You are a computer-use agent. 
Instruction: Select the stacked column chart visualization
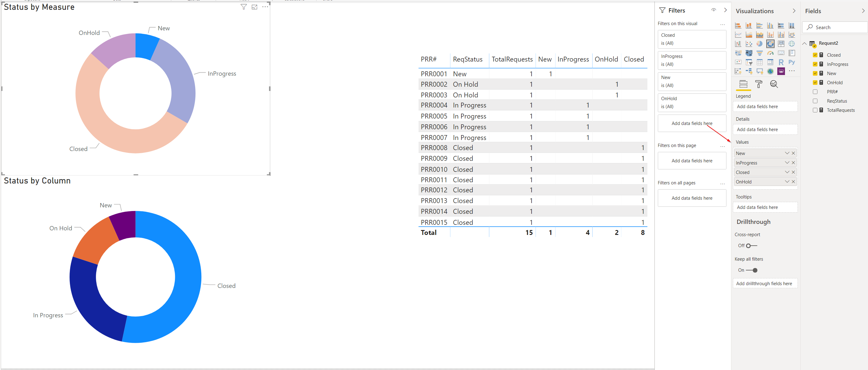point(749,25)
